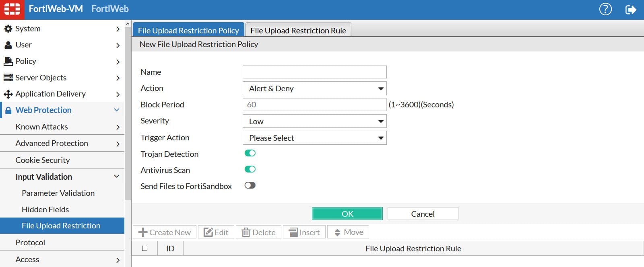
Task: Click the plus icon on Create New
Action: (x=143, y=232)
